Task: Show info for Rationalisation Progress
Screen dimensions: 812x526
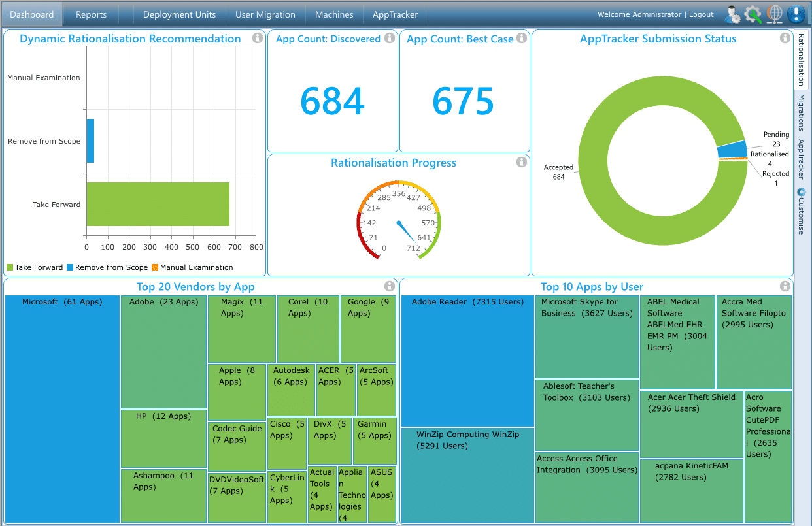Action: point(522,162)
